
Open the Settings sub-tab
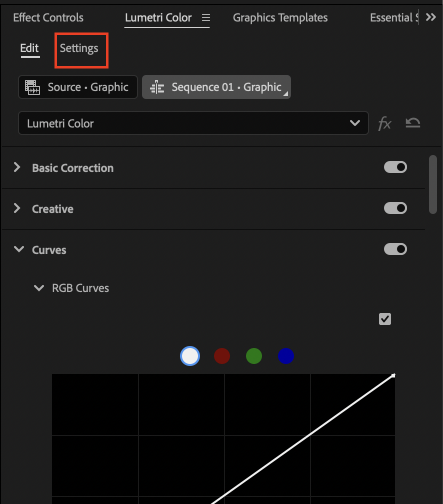click(79, 48)
